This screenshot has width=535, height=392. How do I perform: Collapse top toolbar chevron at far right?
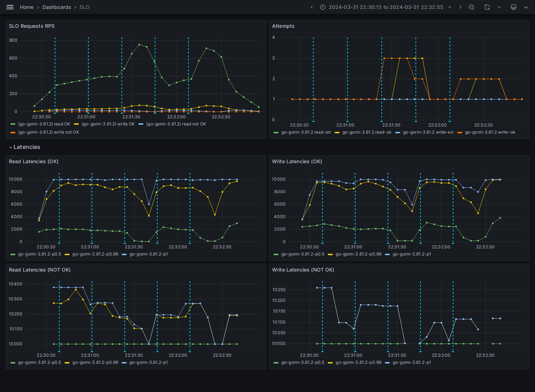click(x=526, y=7)
